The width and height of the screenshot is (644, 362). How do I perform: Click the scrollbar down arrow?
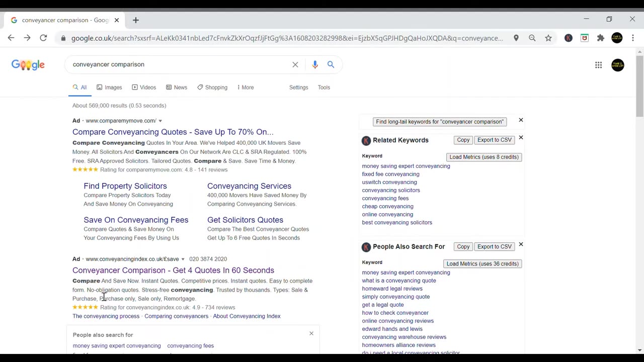tap(639, 350)
